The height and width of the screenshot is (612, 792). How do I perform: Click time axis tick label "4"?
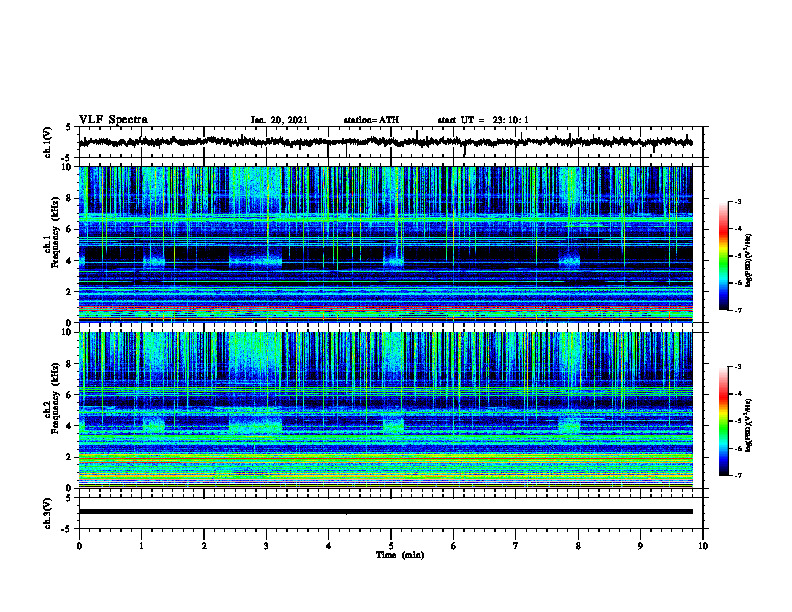click(x=328, y=546)
